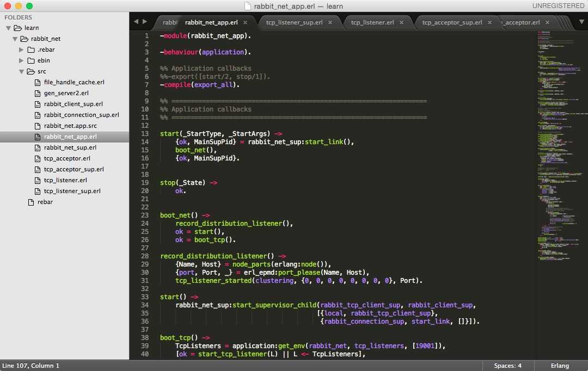
Task: Click the FOLDERS sidebar heading
Action: pyautogui.click(x=18, y=17)
